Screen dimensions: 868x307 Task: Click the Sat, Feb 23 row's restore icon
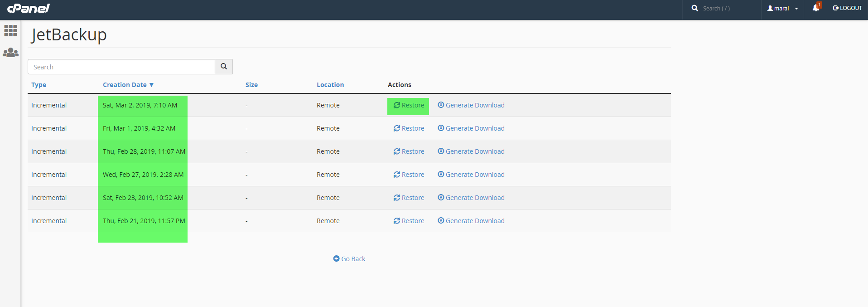coord(397,198)
